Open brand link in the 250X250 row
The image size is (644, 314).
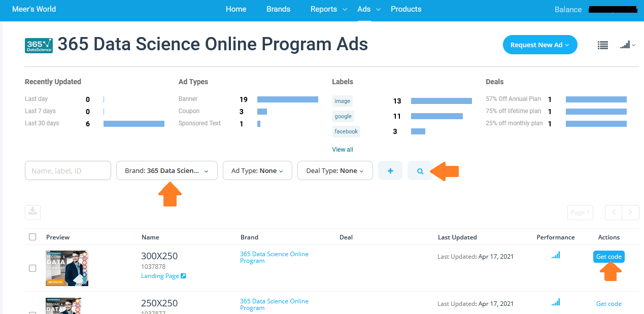click(x=274, y=304)
